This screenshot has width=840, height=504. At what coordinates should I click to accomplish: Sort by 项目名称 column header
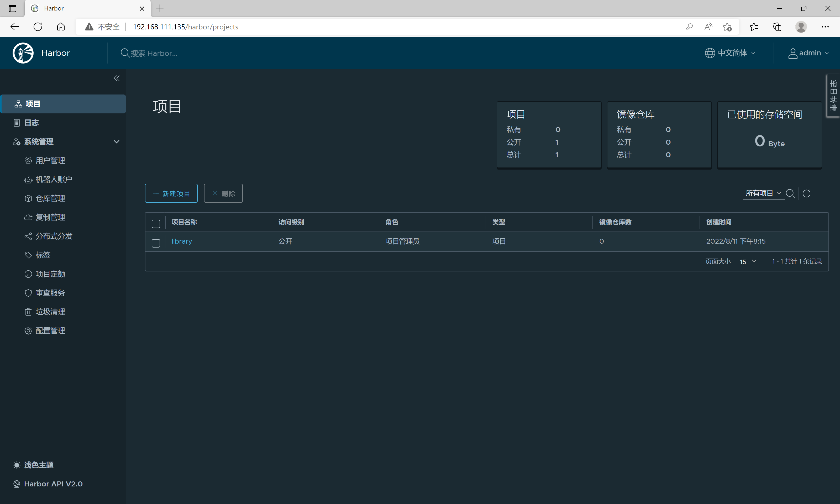pos(184,222)
